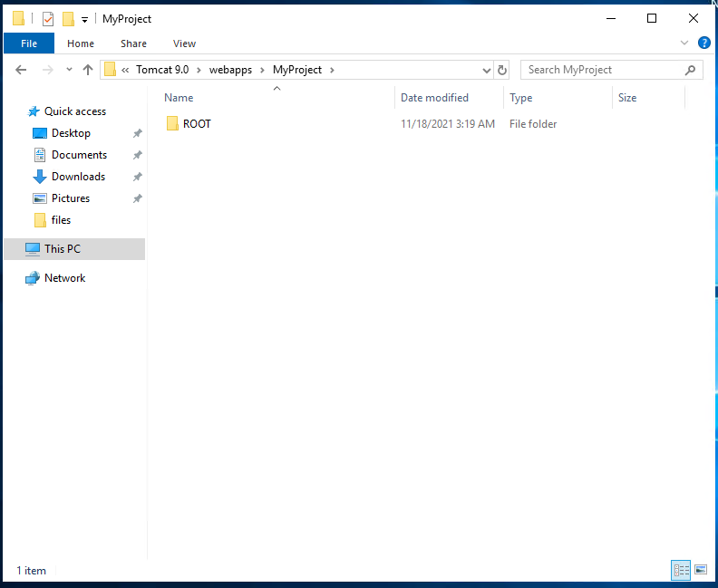718x588 pixels.
Task: Open the File ribbon tab
Action: point(29,43)
